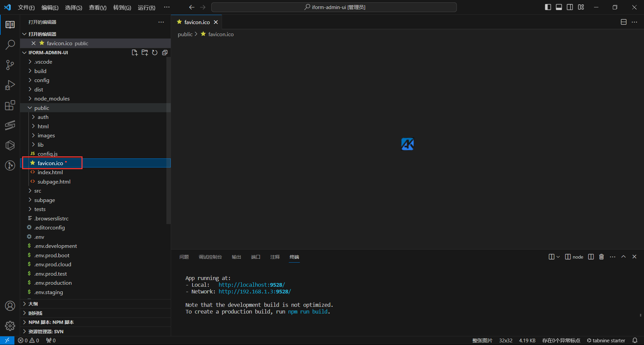
Task: Expand the NPM scripts section
Action: coord(51,322)
